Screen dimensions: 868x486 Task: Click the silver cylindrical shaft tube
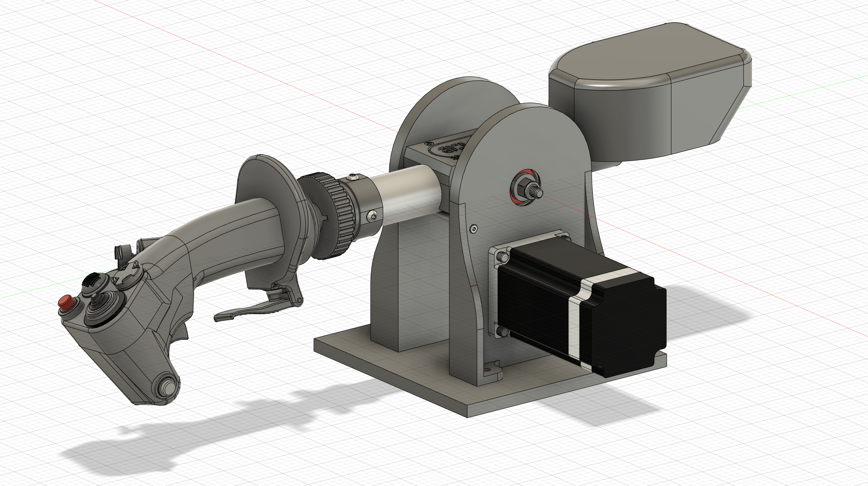(407, 191)
